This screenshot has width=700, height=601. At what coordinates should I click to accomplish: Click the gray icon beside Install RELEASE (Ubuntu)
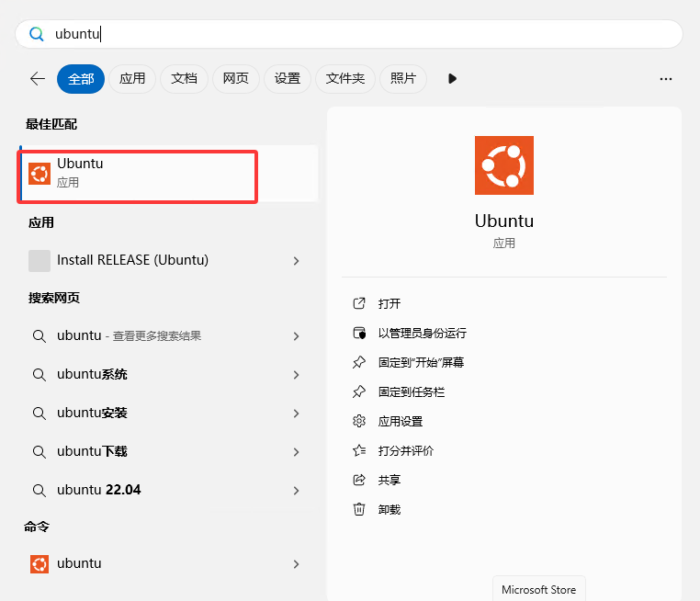[x=40, y=261]
